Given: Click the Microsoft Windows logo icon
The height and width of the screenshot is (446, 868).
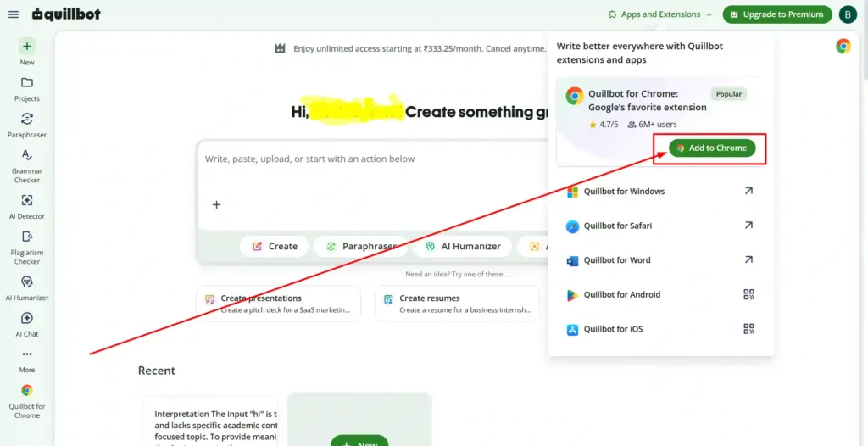Looking at the screenshot, I should [572, 192].
